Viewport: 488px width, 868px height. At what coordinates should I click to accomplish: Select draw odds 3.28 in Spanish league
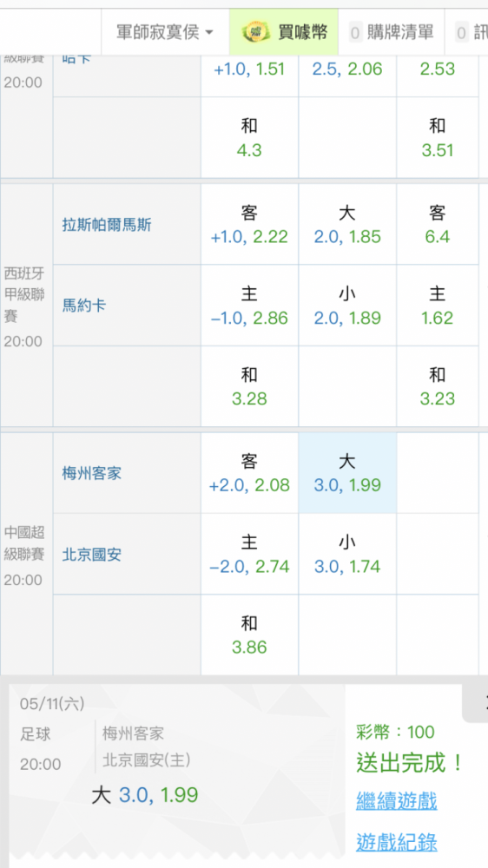coord(249,386)
